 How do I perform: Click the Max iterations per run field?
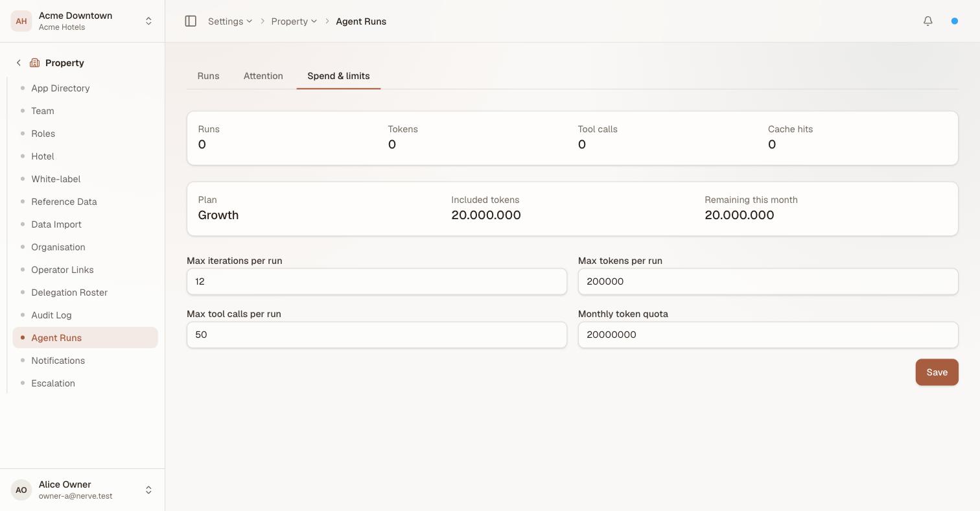(377, 281)
